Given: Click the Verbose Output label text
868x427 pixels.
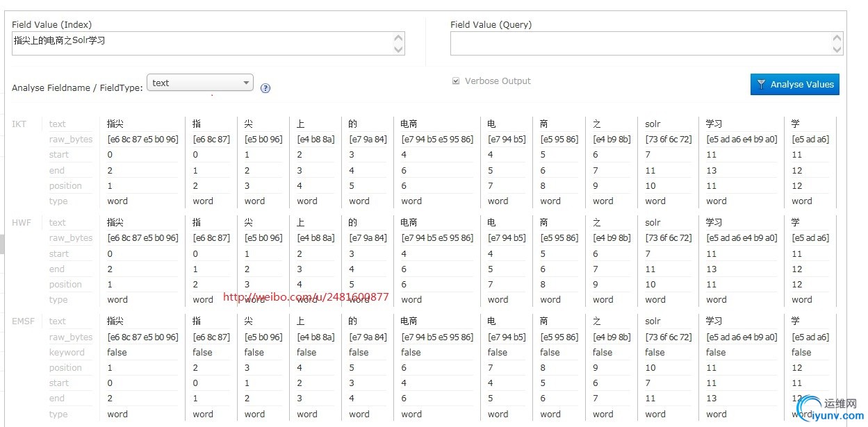Looking at the screenshot, I should [x=498, y=81].
